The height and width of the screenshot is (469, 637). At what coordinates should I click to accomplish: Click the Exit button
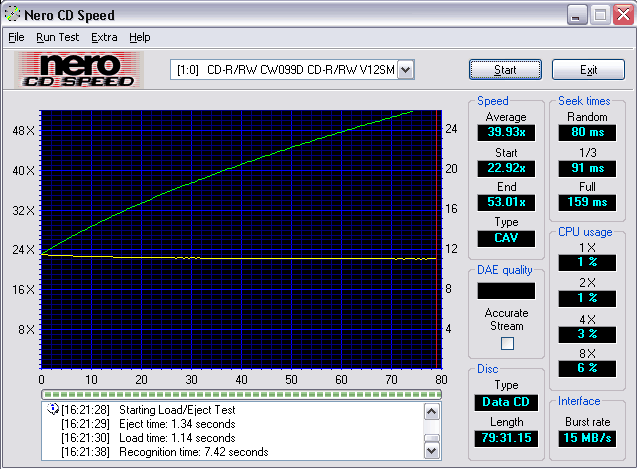click(588, 69)
